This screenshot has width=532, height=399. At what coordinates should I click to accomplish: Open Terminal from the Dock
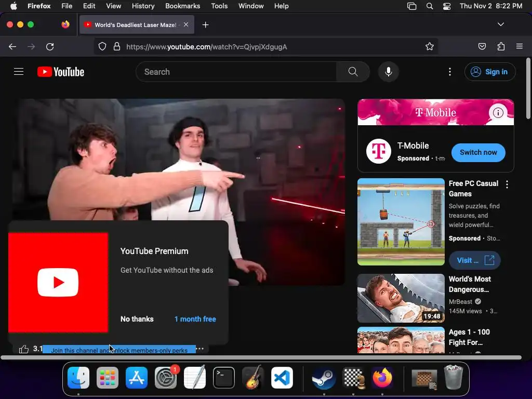coord(224,378)
